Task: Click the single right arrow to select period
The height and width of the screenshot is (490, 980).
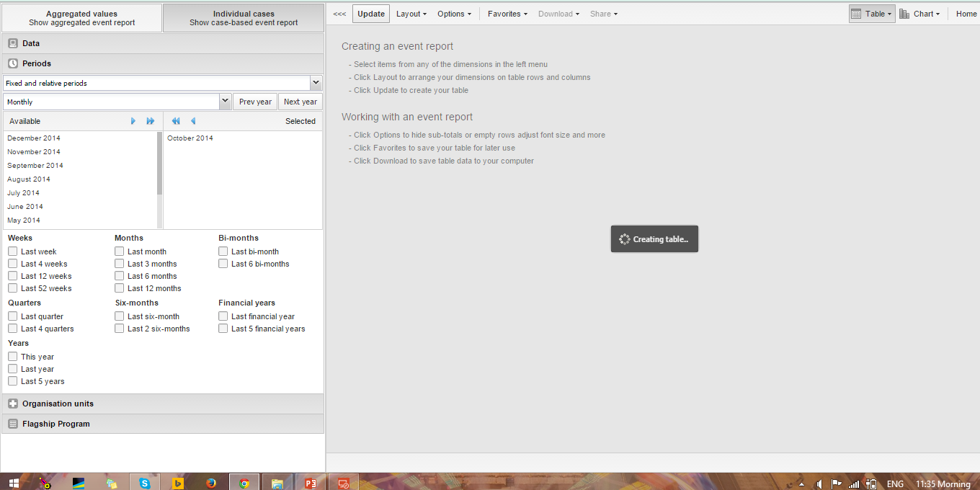Action: pos(133,121)
